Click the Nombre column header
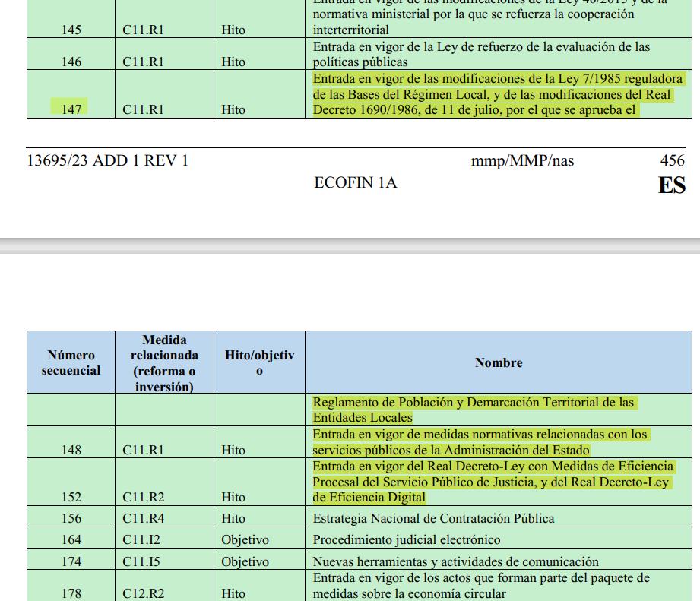 click(x=499, y=362)
